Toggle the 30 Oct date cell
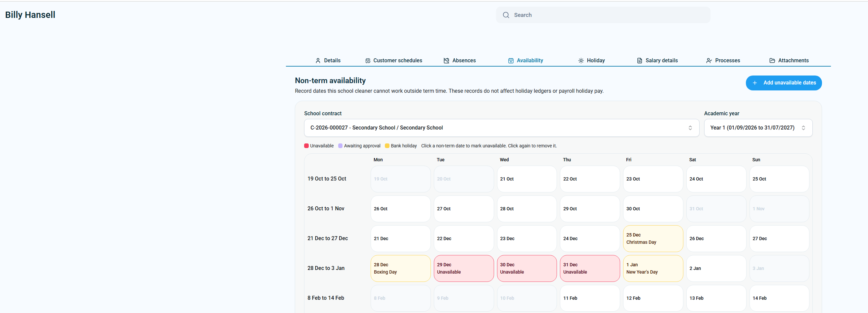 click(653, 209)
